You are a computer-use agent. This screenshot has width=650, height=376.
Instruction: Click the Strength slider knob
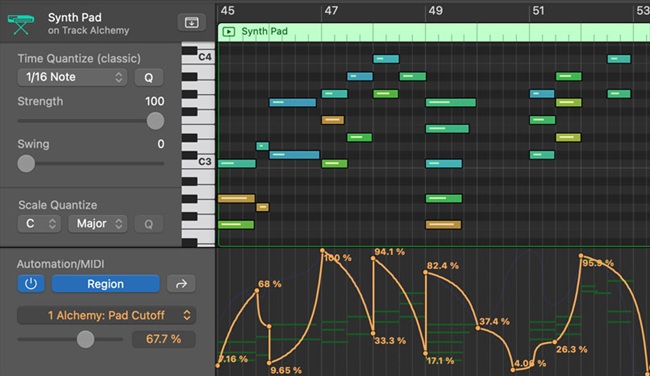point(155,121)
